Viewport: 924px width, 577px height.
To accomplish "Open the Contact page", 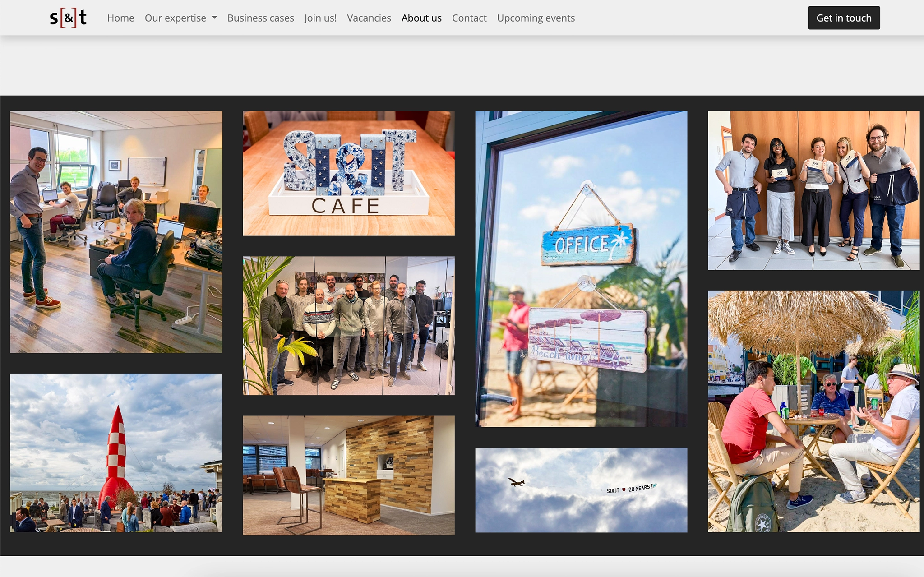I will tap(469, 18).
